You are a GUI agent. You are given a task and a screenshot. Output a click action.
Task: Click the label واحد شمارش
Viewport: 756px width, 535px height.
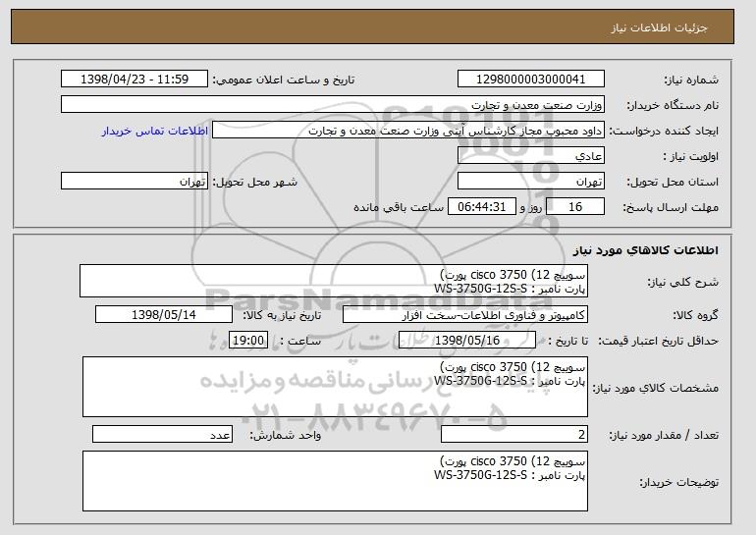285,435
